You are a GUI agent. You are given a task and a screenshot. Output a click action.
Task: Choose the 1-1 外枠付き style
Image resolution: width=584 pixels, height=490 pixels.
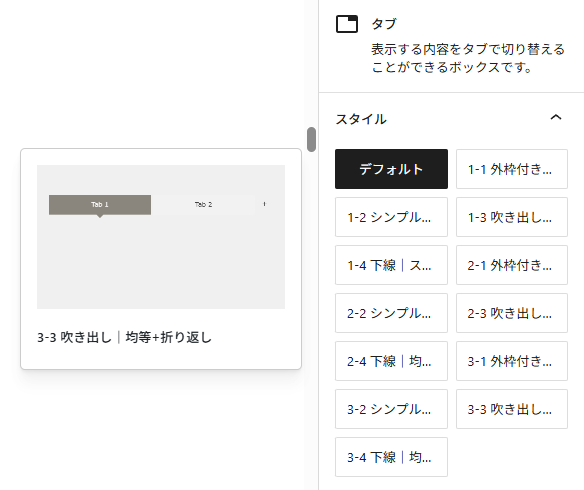tap(512, 169)
